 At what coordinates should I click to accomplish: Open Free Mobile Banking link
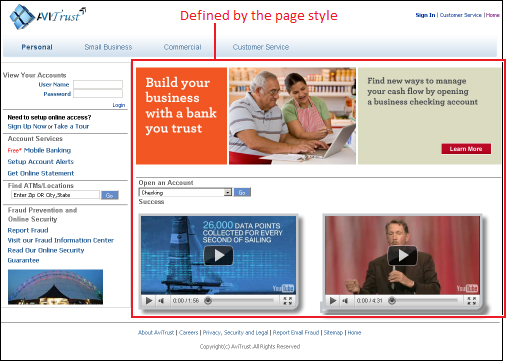(x=39, y=150)
